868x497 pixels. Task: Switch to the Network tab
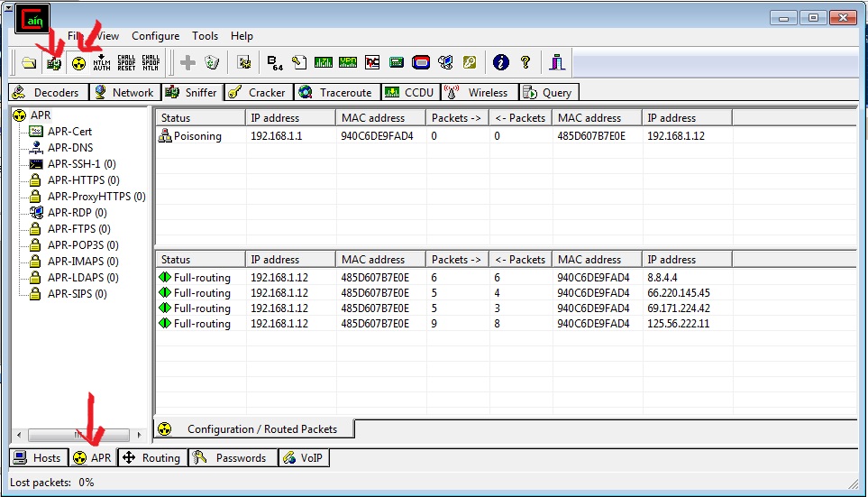click(124, 93)
